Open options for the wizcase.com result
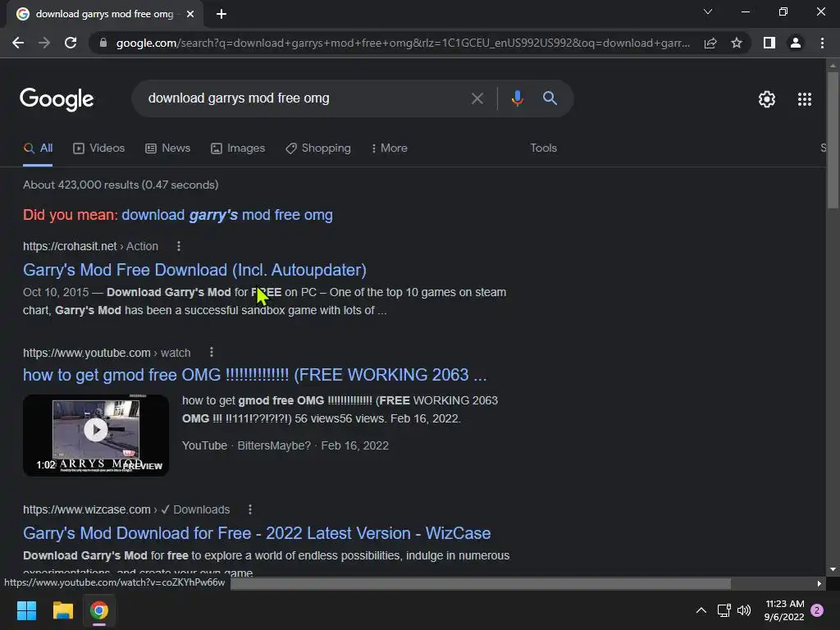Screen dimensions: 840x630 (249, 509)
